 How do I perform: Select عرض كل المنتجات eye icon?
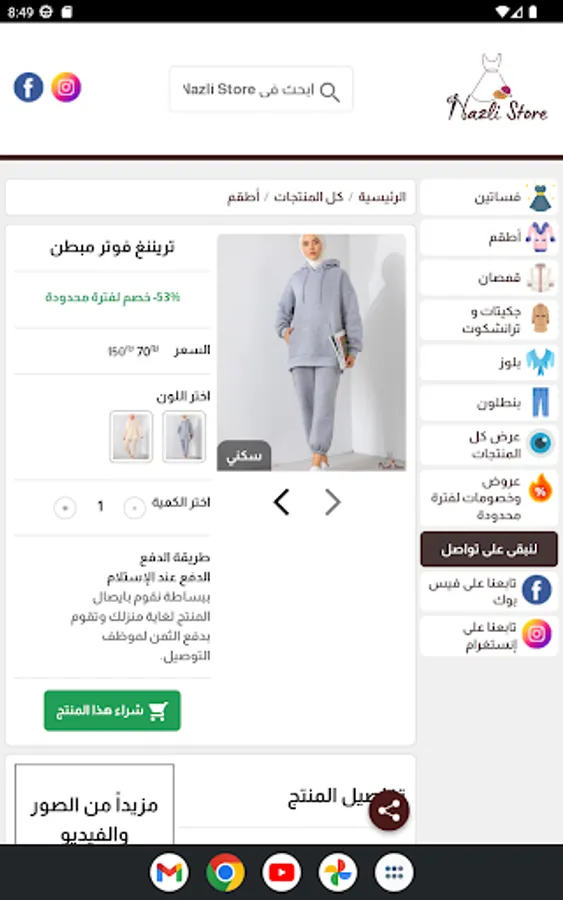[541, 443]
